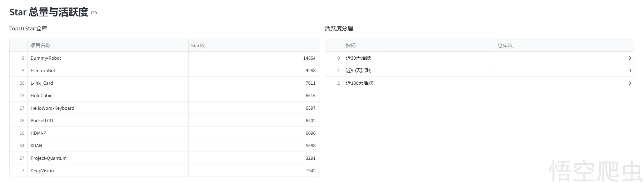Click the HDMI-PI row name
The image size is (644, 183).
[x=39, y=133]
